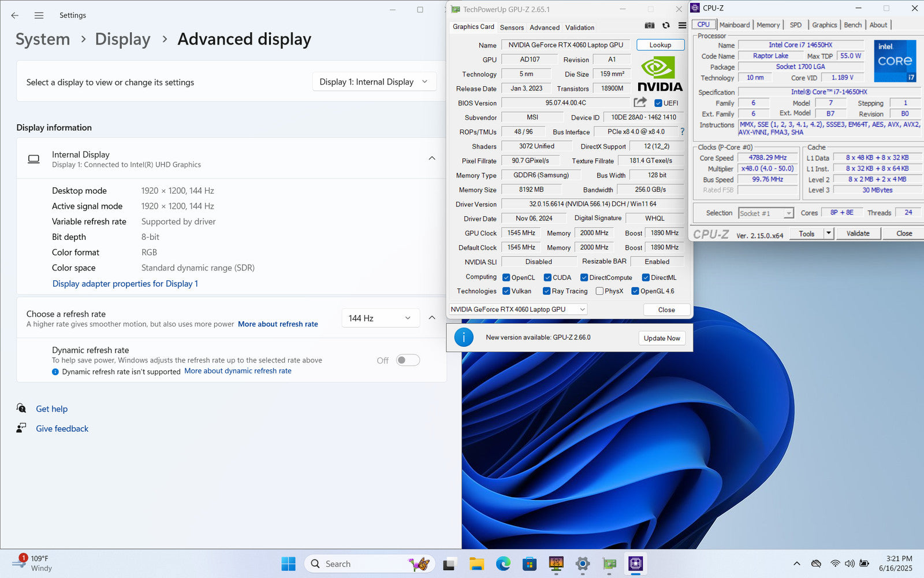The height and width of the screenshot is (578, 924).
Task: Open the Display 1: Internal Display dropdown
Action: 374,82
